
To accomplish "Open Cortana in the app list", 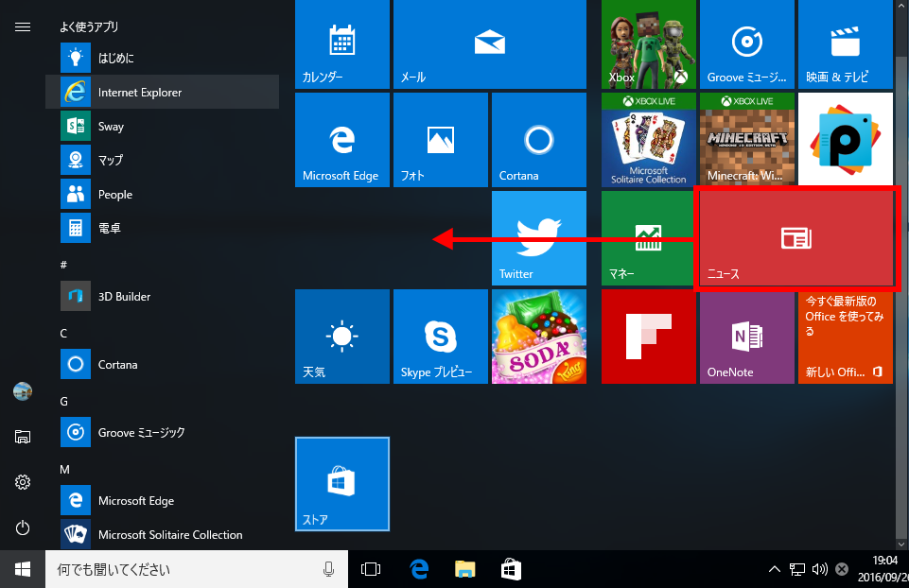I will (163, 364).
